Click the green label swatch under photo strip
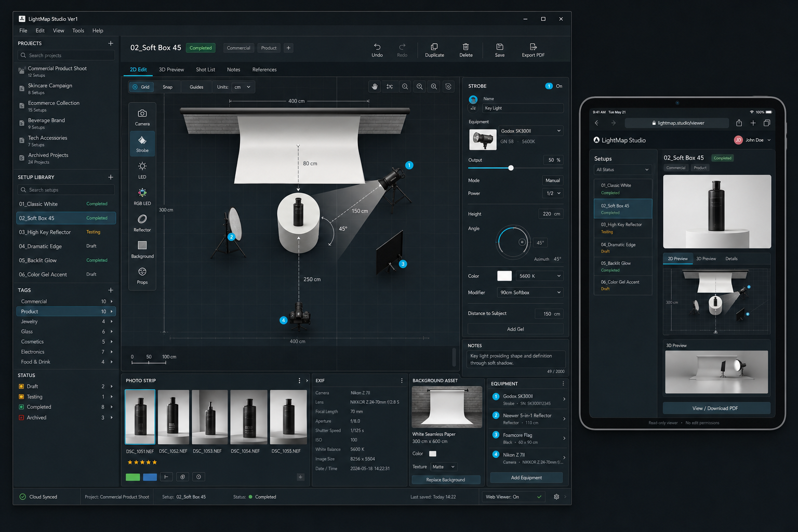The width and height of the screenshot is (798, 532). [x=133, y=477]
